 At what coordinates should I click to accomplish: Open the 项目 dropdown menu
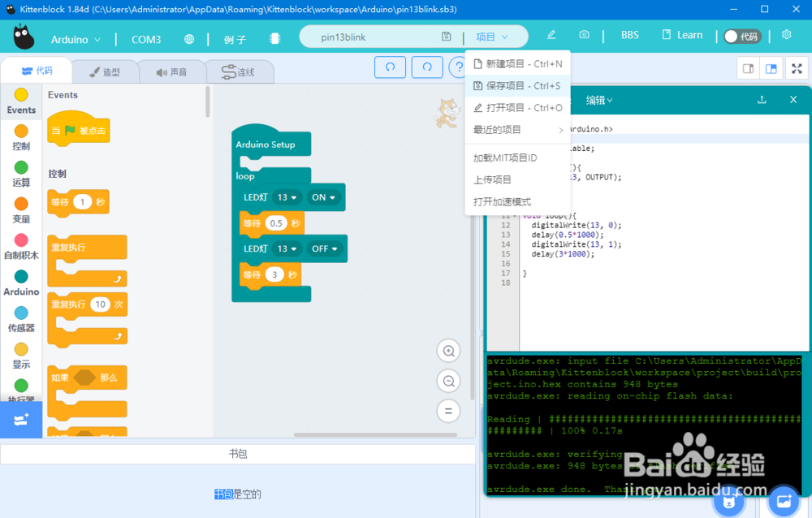[x=491, y=37]
